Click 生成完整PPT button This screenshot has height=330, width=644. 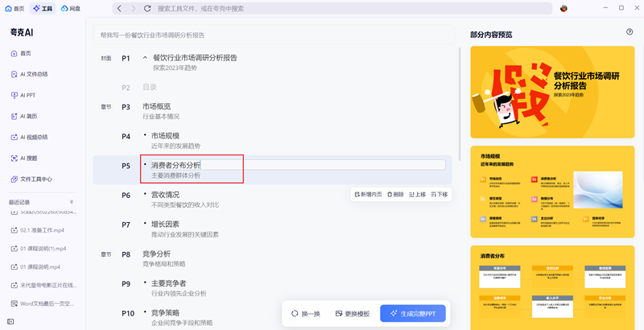[x=413, y=314]
